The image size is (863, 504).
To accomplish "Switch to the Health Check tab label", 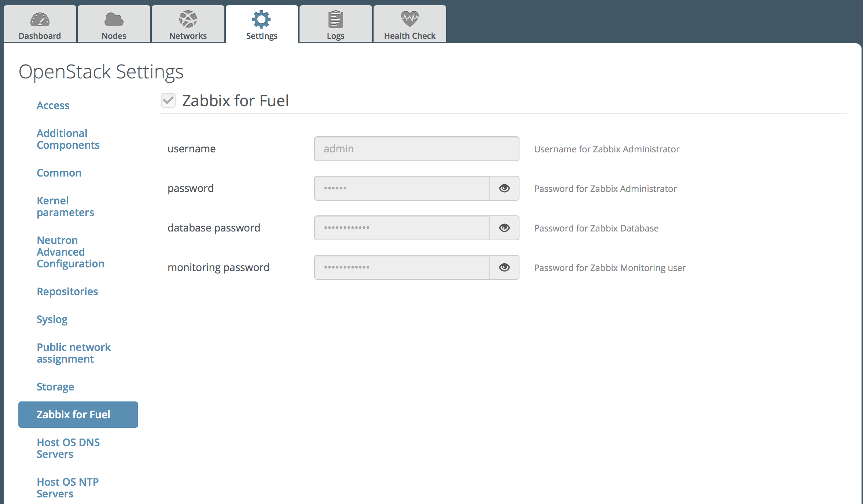I will (x=410, y=36).
